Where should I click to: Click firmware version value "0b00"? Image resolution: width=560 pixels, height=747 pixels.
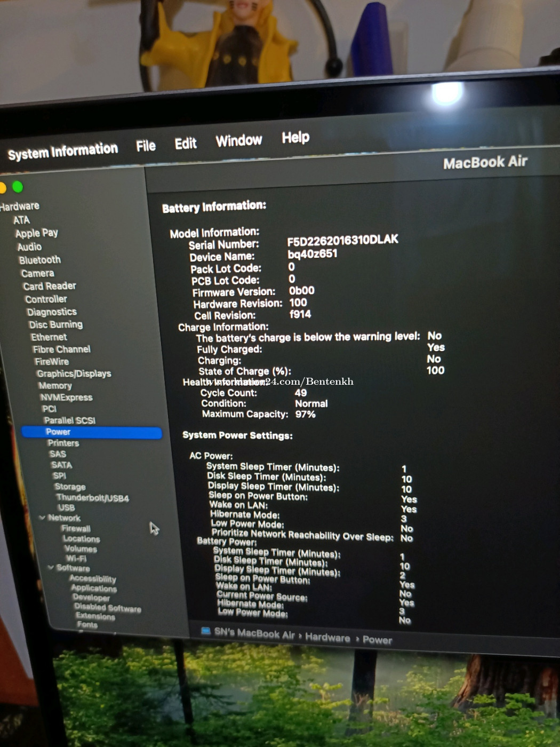302,291
